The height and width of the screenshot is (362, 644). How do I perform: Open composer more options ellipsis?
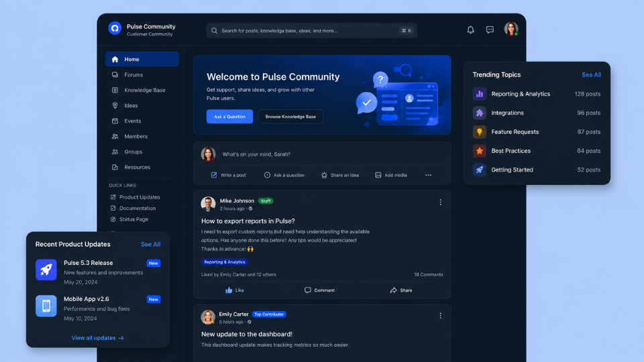point(429,175)
